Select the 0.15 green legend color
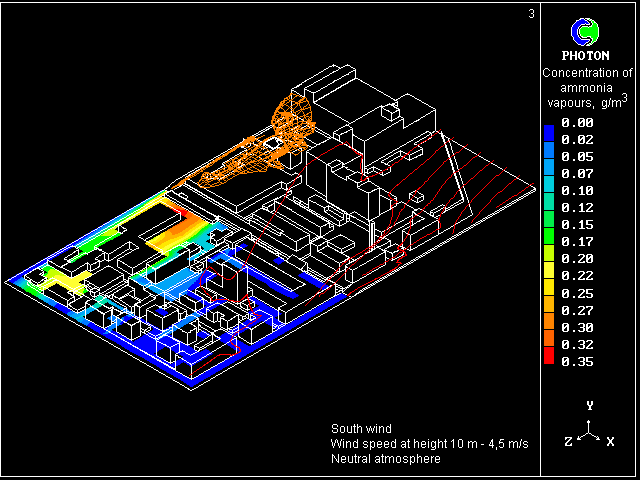640x480 pixels. [x=549, y=225]
